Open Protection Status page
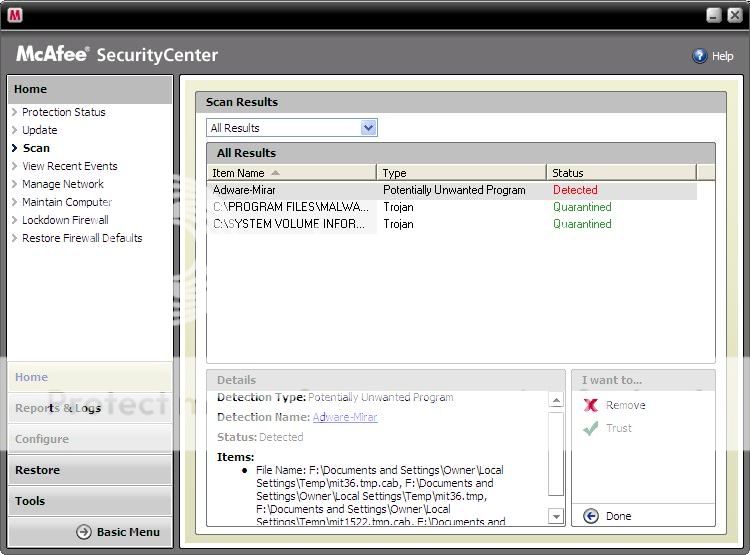750x555 pixels. [64, 112]
